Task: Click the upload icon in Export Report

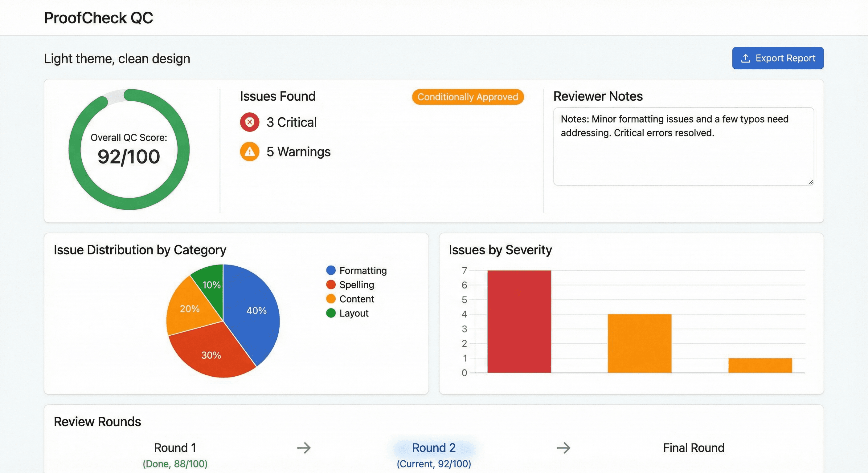Action: click(x=745, y=58)
